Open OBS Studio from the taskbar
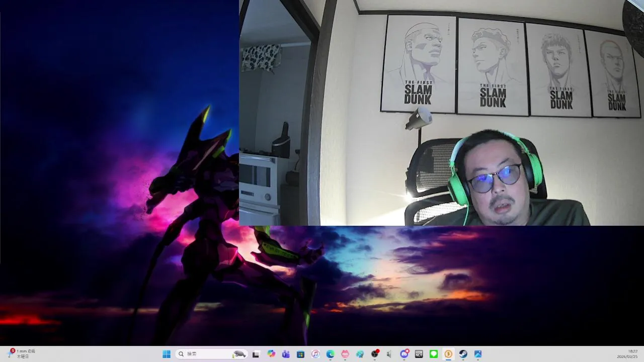Image resolution: width=644 pixels, height=362 pixels. pos(375,354)
